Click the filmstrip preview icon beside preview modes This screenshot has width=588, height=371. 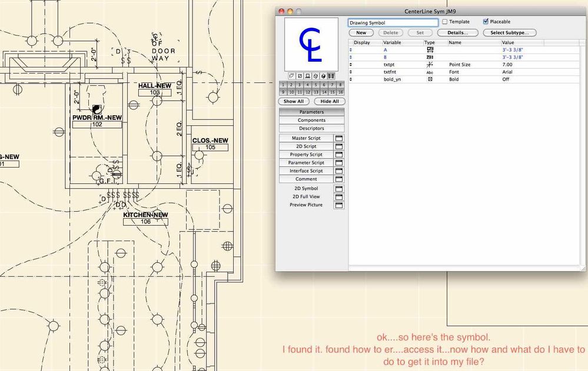coord(331,76)
